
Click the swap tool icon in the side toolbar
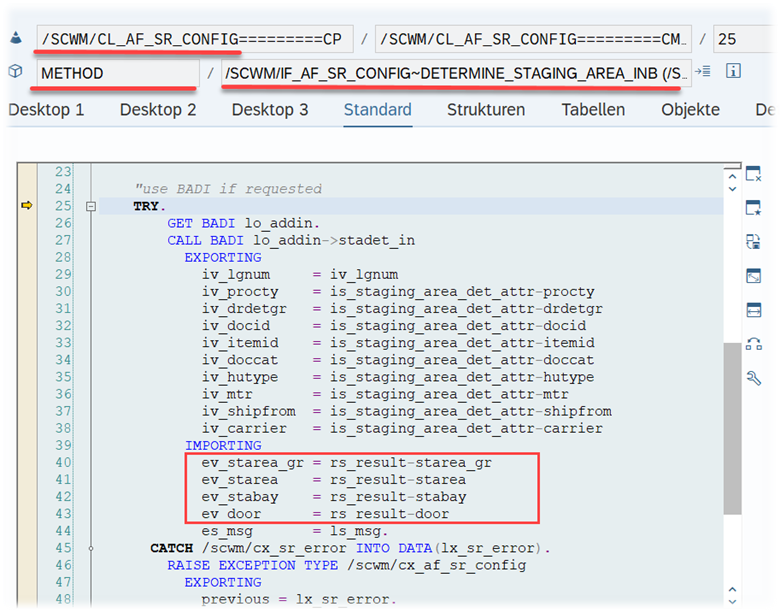click(x=753, y=242)
